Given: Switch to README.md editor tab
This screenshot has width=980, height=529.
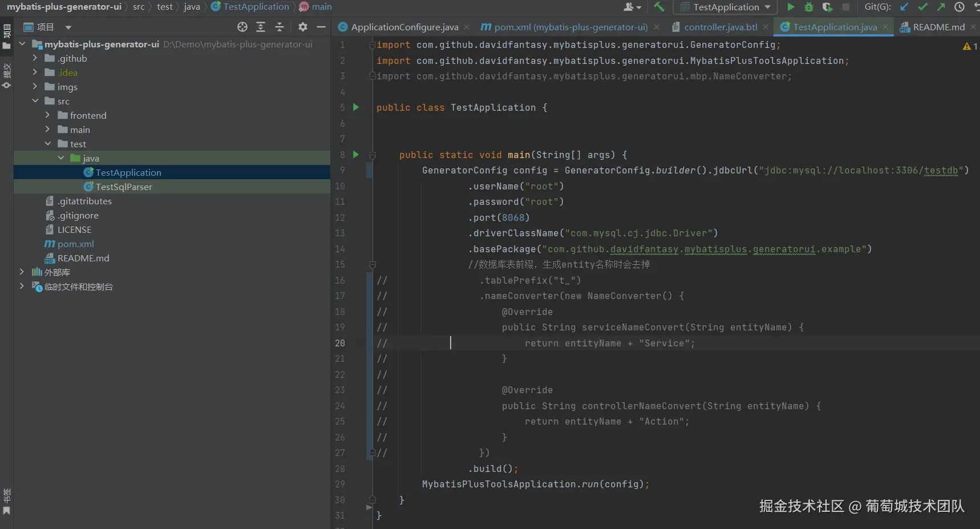Looking at the screenshot, I should (x=938, y=27).
